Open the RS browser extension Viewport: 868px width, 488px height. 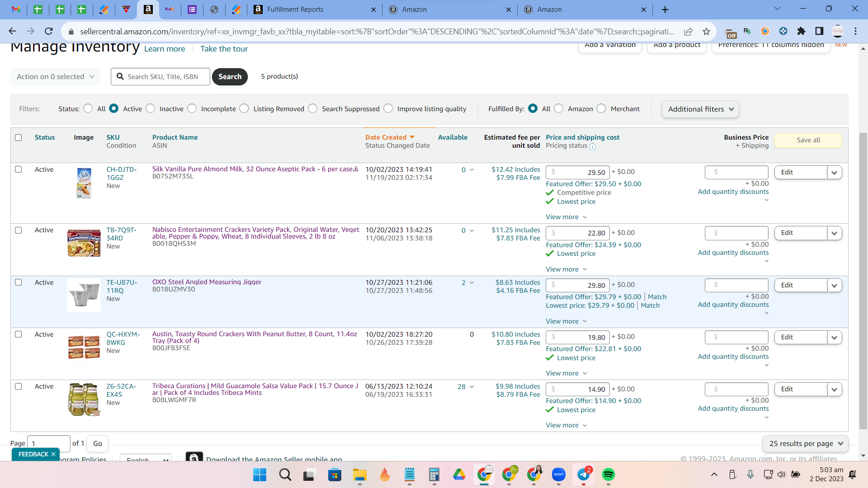coord(747,31)
